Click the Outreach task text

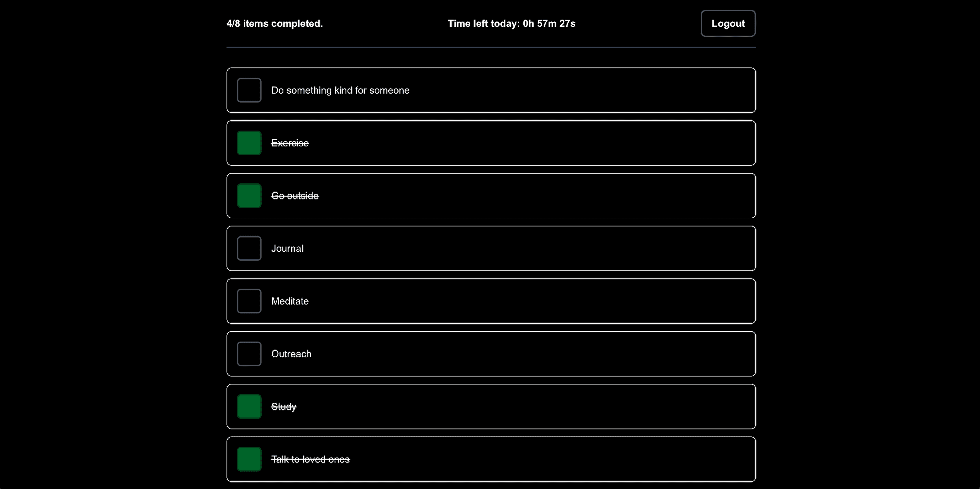pos(291,354)
